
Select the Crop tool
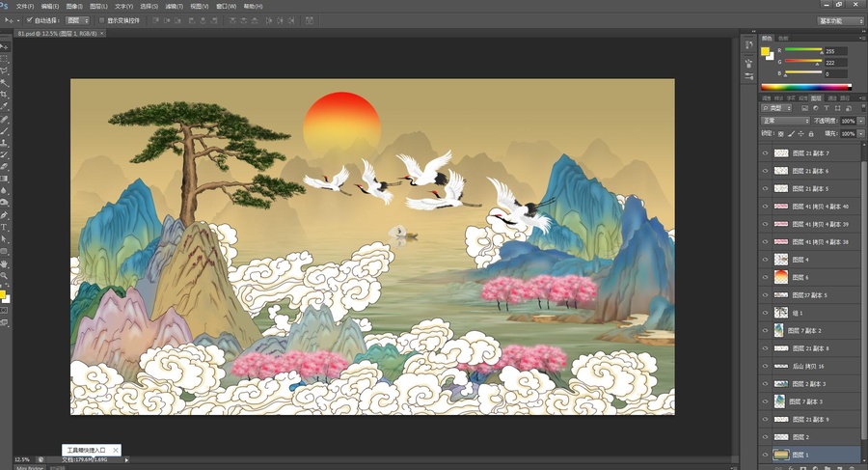[x=5, y=95]
